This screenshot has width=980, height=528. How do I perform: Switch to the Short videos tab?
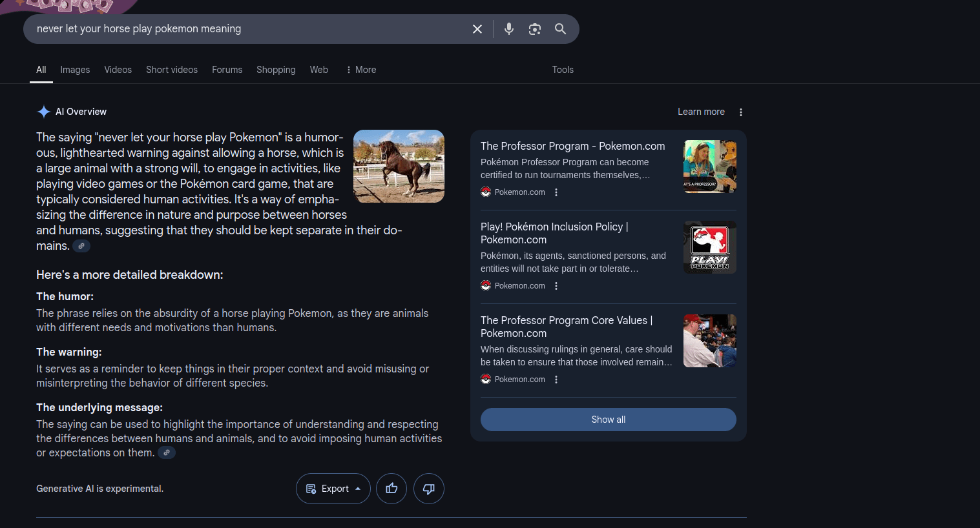coord(172,70)
